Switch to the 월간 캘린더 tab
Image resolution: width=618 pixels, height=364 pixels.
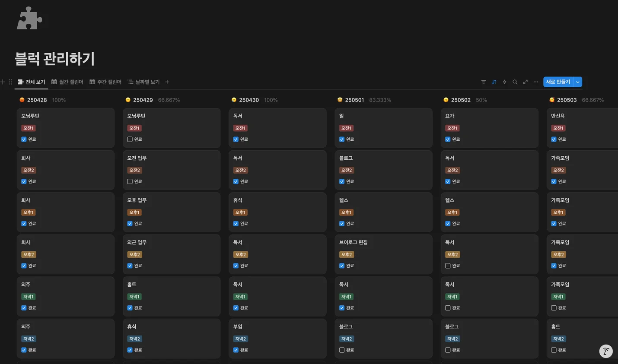(x=67, y=82)
